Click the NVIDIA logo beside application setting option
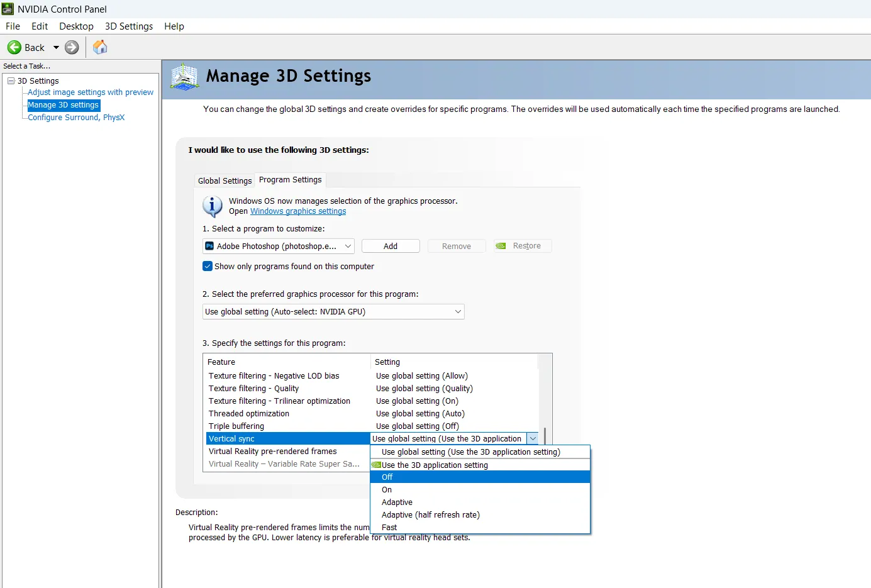The image size is (871, 588). tap(376, 465)
